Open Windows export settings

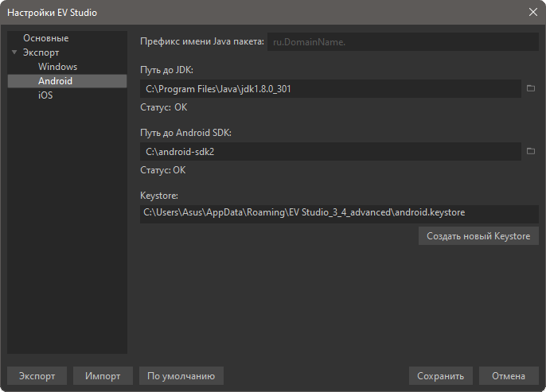click(x=57, y=67)
